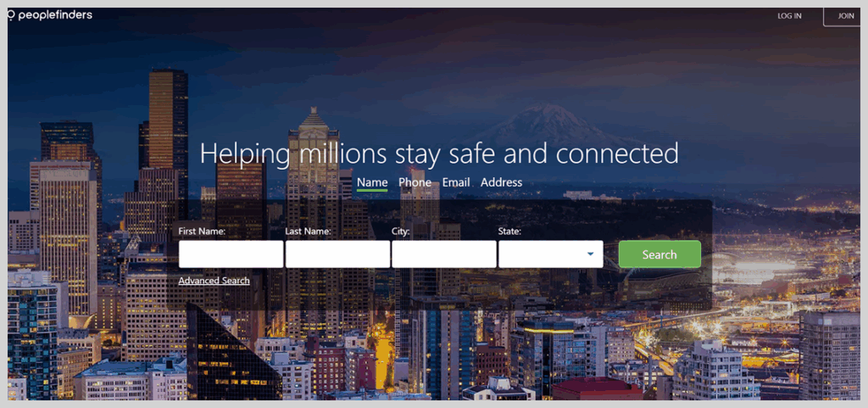868x408 pixels.
Task: Click the First Name: field label
Action: (202, 232)
